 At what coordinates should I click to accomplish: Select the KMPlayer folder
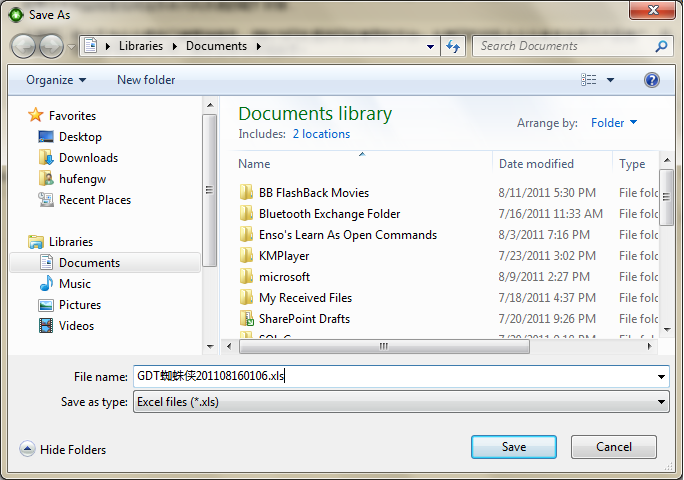click(x=284, y=256)
